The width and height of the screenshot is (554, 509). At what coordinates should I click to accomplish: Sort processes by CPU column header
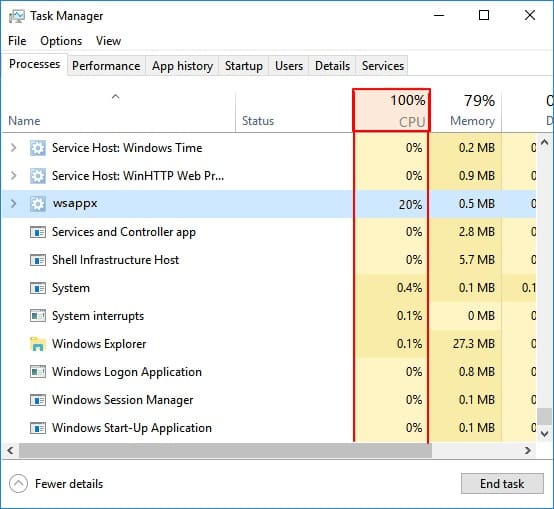391,110
